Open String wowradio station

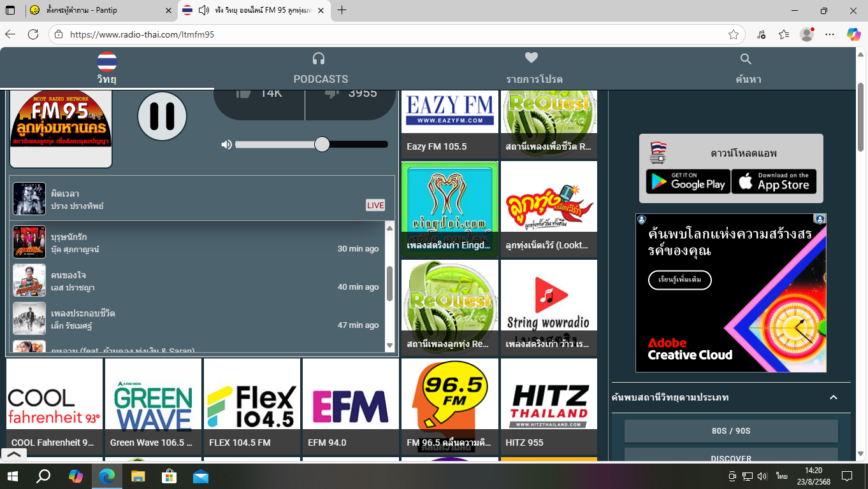pos(549,308)
